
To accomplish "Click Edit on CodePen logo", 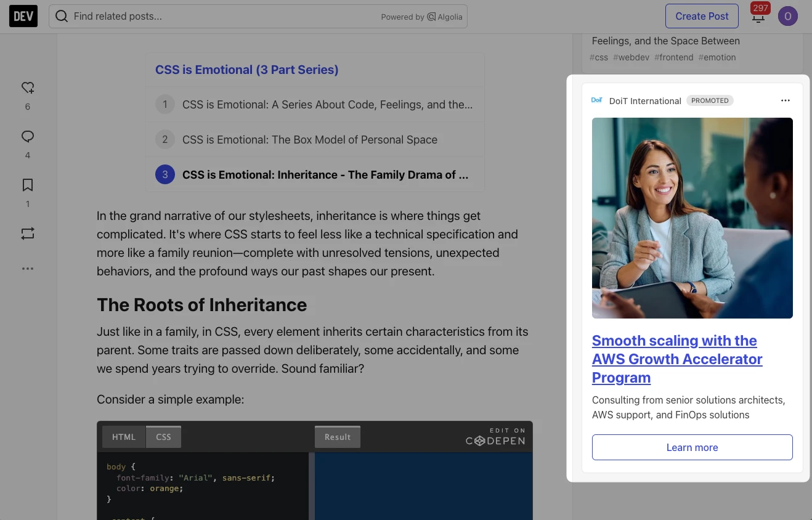I will pos(495,437).
